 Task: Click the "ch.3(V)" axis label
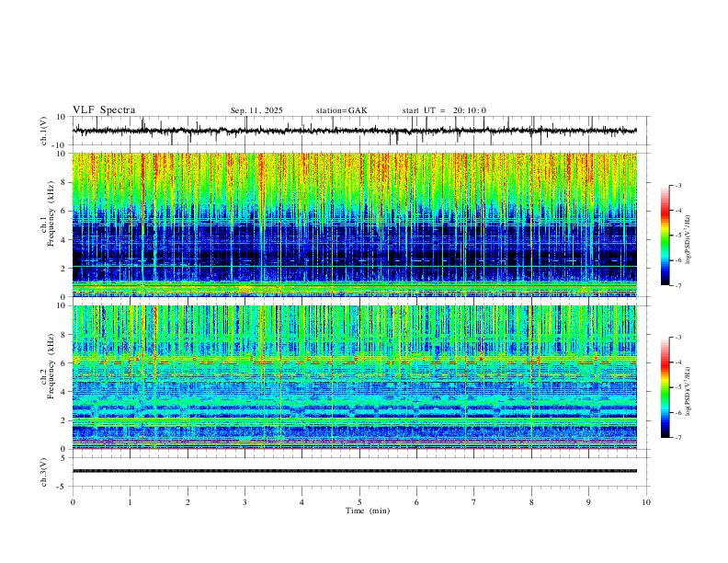[x=44, y=472]
